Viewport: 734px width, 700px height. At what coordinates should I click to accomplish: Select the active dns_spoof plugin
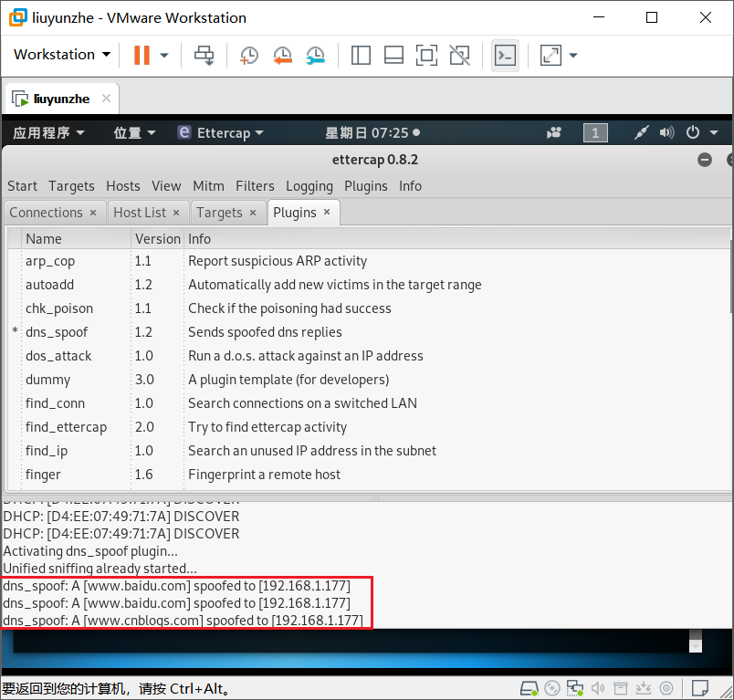[369, 332]
